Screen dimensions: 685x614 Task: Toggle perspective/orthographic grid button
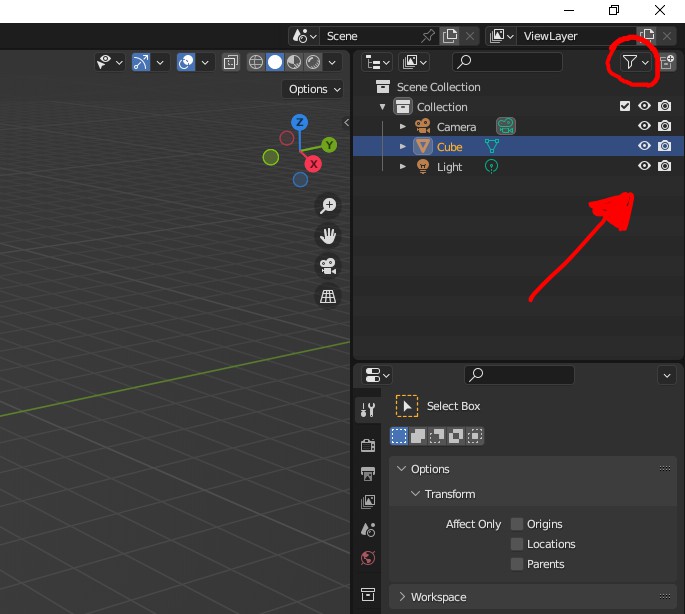328,296
